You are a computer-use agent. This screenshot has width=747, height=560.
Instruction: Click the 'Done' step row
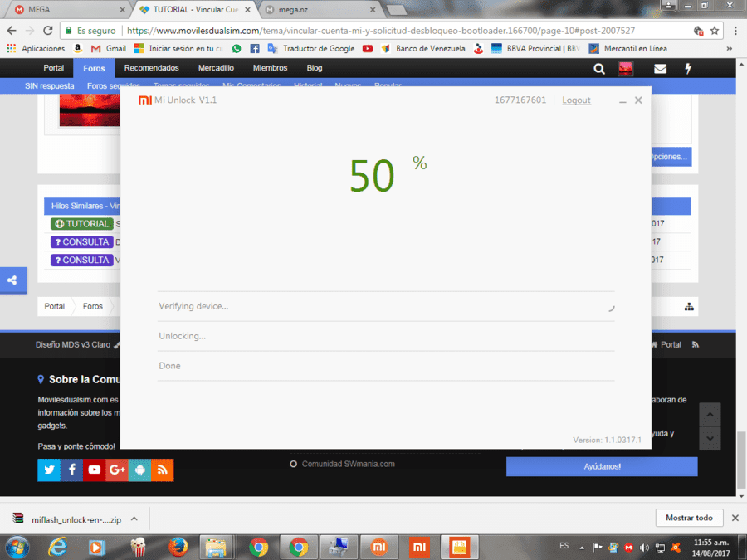[386, 366]
